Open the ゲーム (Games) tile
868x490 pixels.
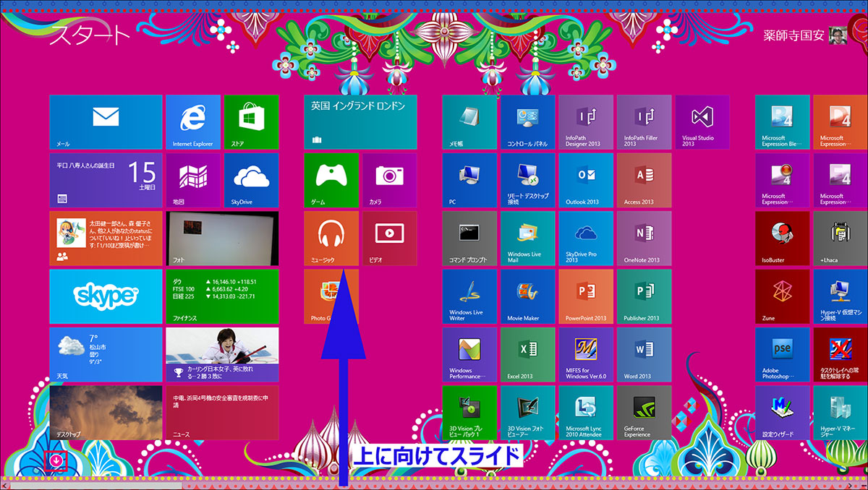331,180
